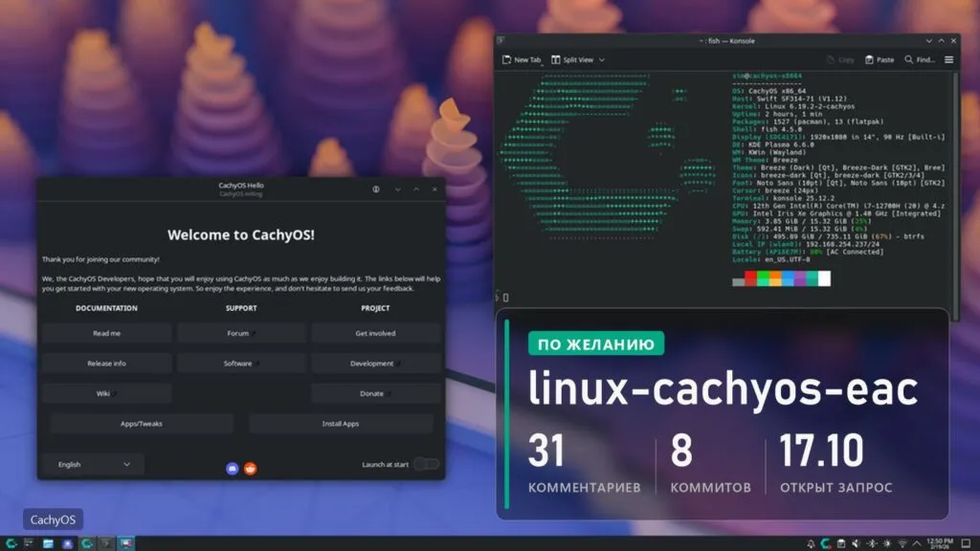Click the Copy button in Konsole
The image size is (980, 551).
click(840, 60)
